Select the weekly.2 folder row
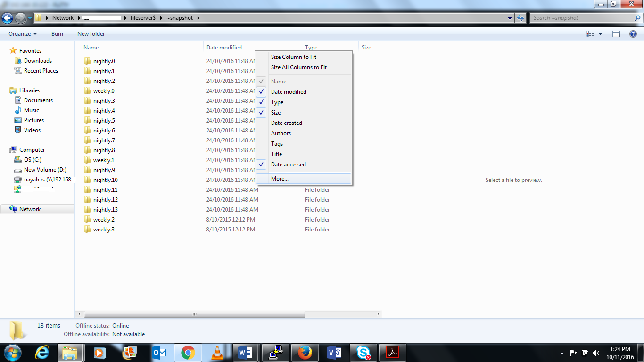The width and height of the screenshot is (644, 362). pyautogui.click(x=229, y=220)
